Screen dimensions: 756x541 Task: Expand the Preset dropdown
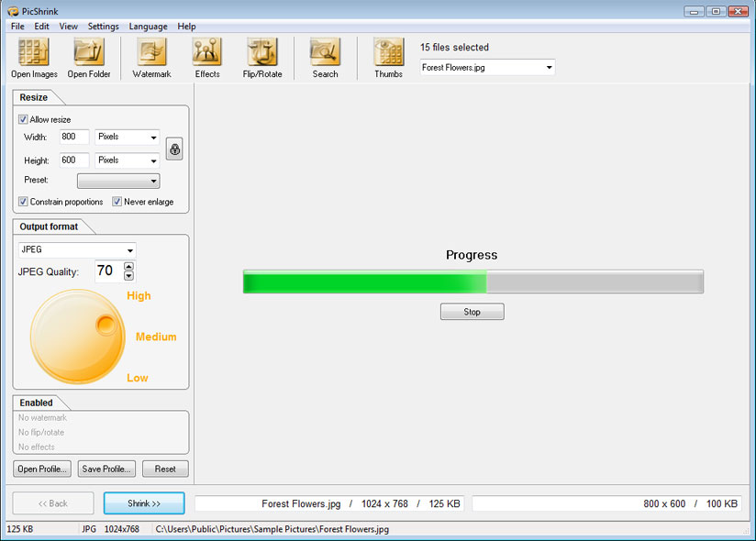[x=118, y=182]
